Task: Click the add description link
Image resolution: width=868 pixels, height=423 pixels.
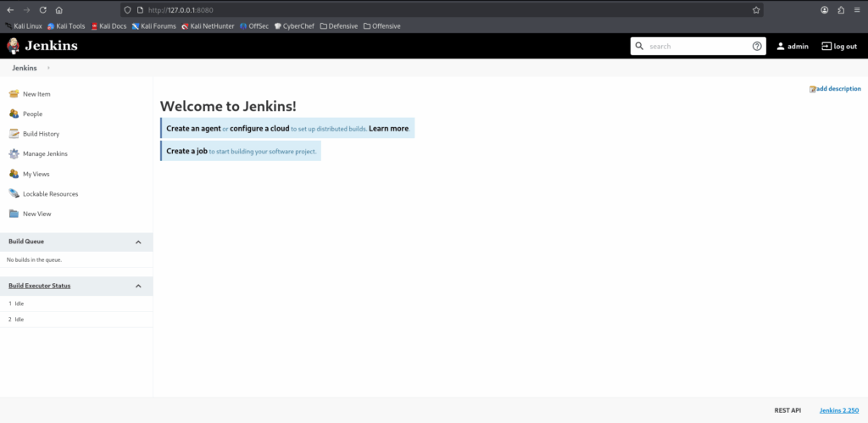Action: coord(837,89)
